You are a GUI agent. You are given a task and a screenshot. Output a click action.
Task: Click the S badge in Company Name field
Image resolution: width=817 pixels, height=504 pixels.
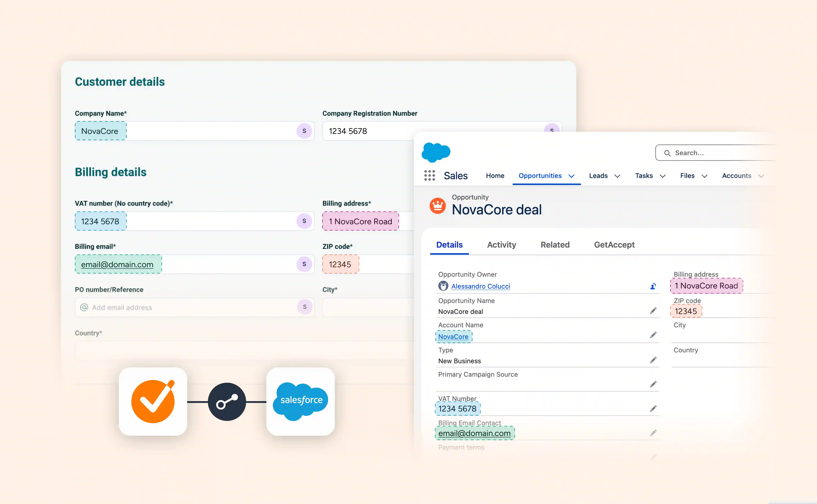point(304,131)
